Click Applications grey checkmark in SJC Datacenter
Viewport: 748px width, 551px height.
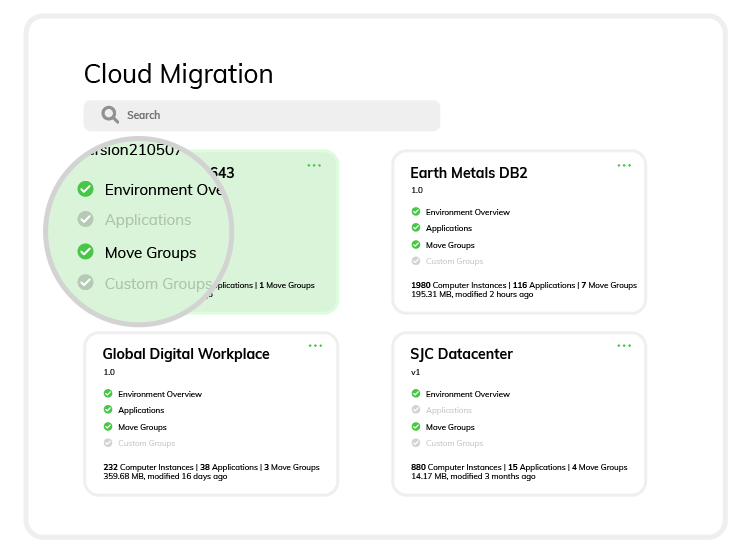pyautogui.click(x=416, y=409)
